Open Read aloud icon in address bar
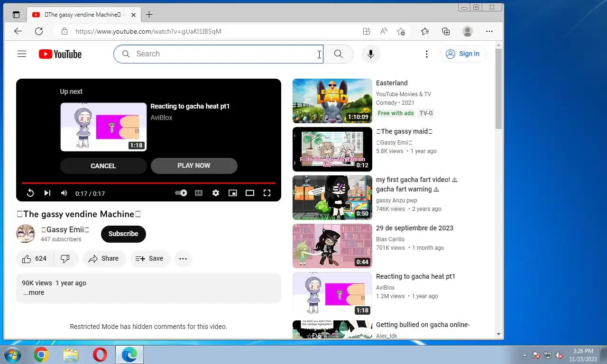The height and width of the screenshot is (364, 607). coord(384,31)
